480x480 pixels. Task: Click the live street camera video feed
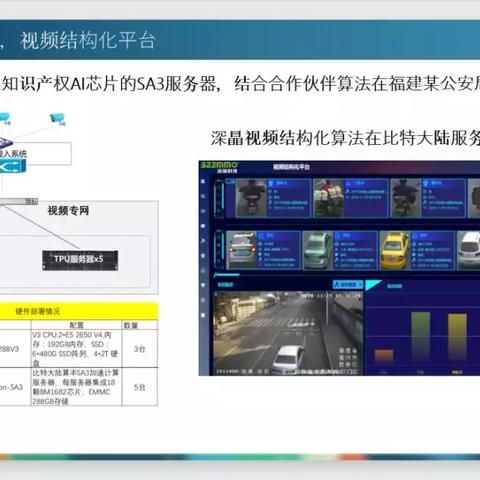pos(288,333)
